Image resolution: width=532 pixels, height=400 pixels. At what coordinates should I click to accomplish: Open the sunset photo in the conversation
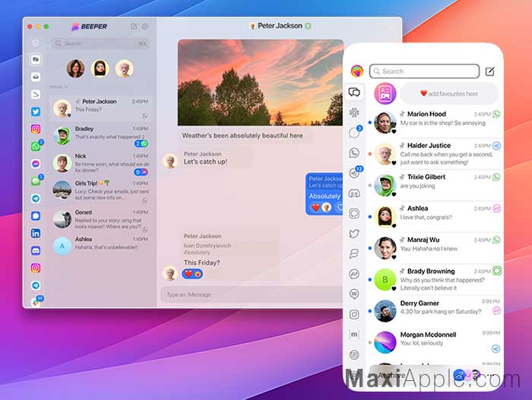261,83
